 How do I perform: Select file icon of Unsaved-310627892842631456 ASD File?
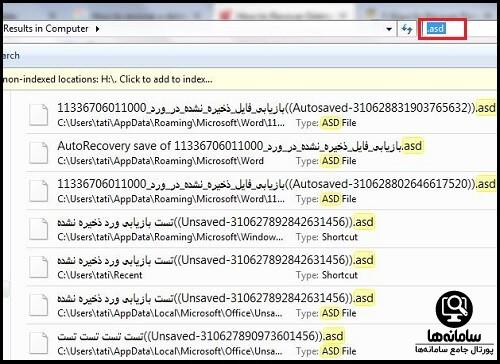[x=38, y=305]
